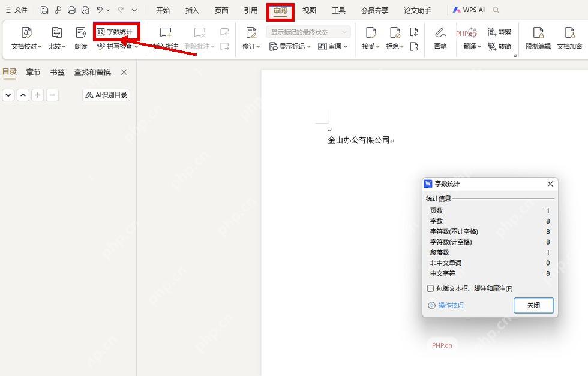Screen dimensions: 588x376
Task: Switch to the 插入 tab
Action: coord(192,11)
